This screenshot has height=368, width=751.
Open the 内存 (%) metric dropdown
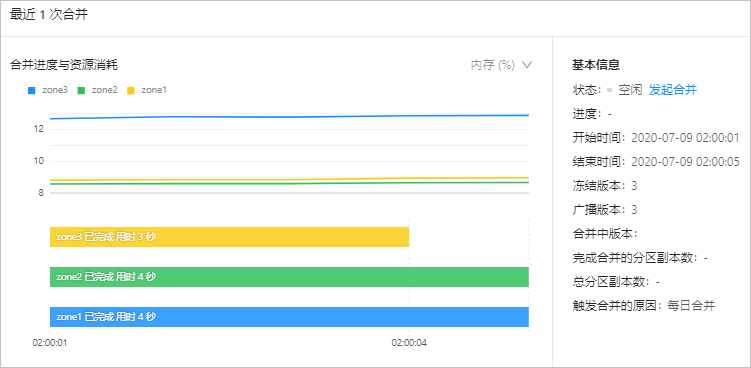point(501,65)
